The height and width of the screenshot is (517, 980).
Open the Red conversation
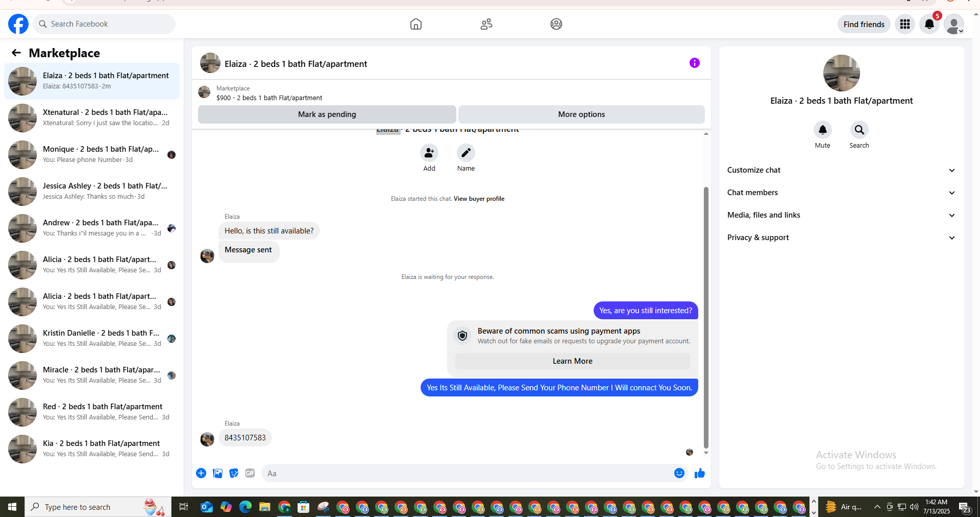coord(92,412)
